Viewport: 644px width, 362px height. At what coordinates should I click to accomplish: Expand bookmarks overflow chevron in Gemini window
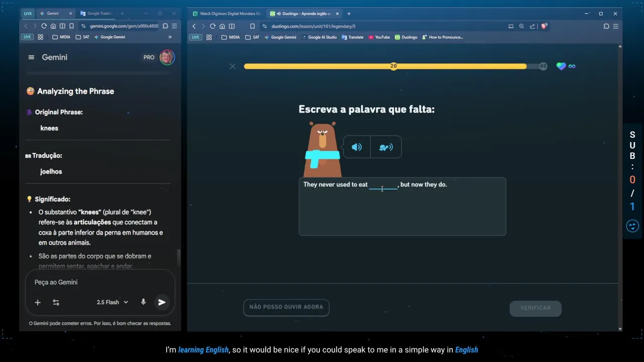pyautogui.click(x=170, y=37)
